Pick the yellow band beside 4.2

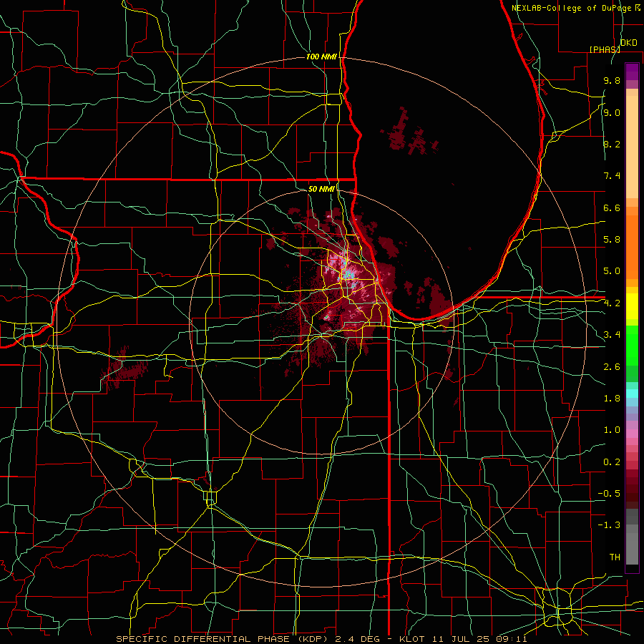(632, 306)
